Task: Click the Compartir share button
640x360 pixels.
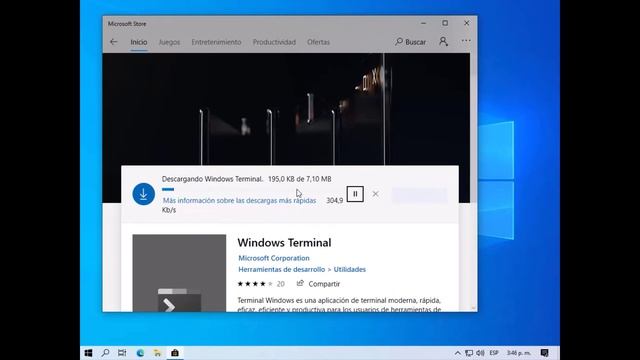Action: [x=318, y=284]
